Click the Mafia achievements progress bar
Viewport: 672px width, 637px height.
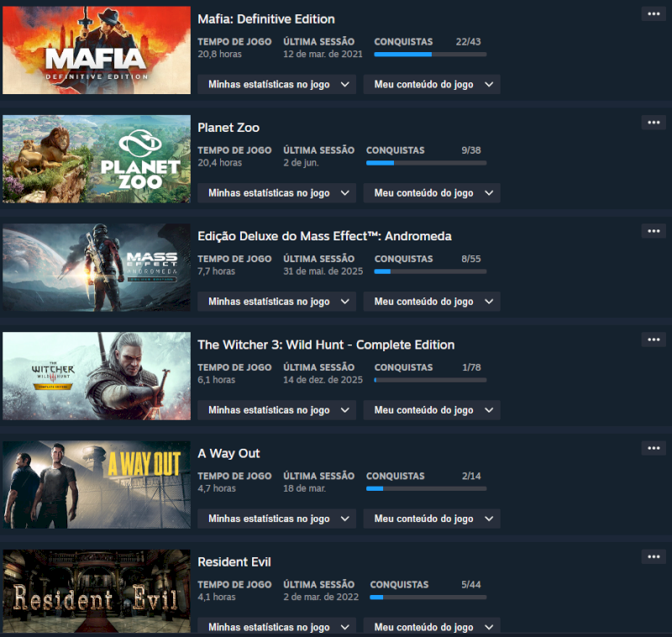pos(430,55)
